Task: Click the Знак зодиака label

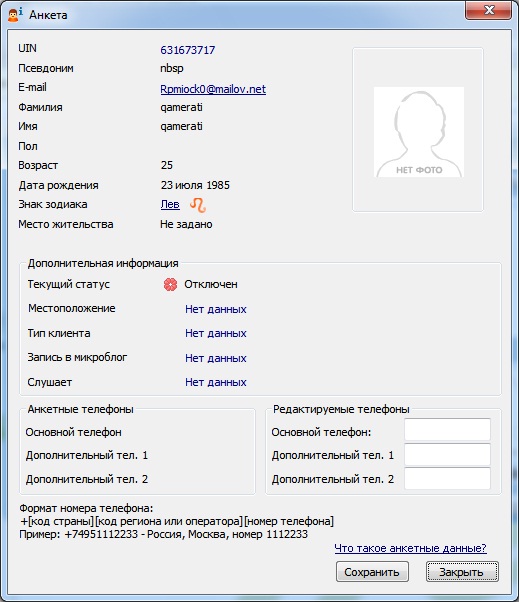Action: click(x=53, y=204)
